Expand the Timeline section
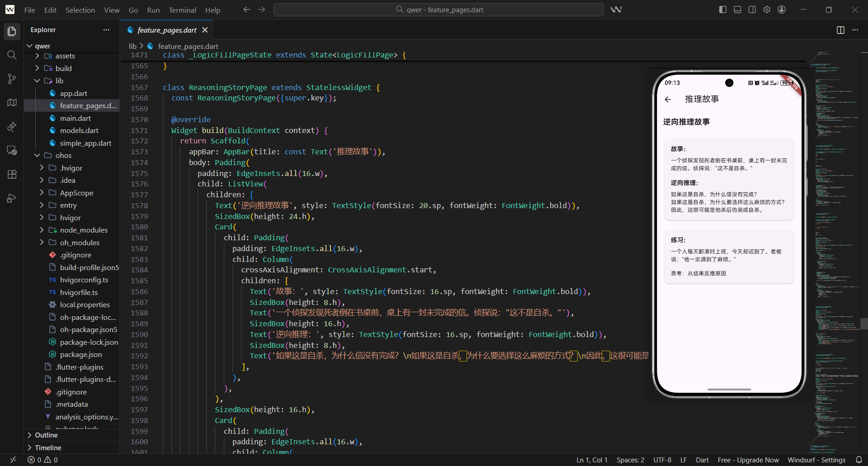 [71, 448]
